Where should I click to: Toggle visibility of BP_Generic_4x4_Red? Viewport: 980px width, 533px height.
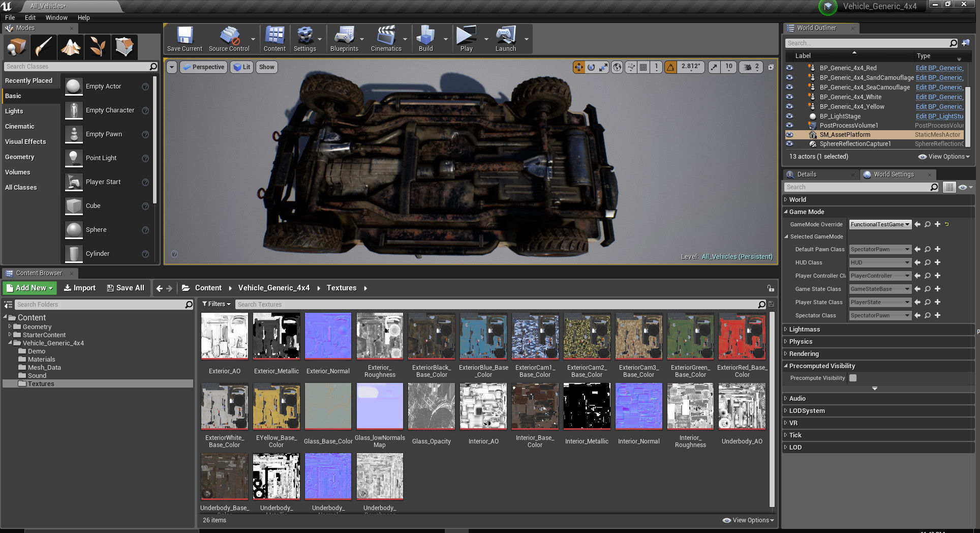789,68
